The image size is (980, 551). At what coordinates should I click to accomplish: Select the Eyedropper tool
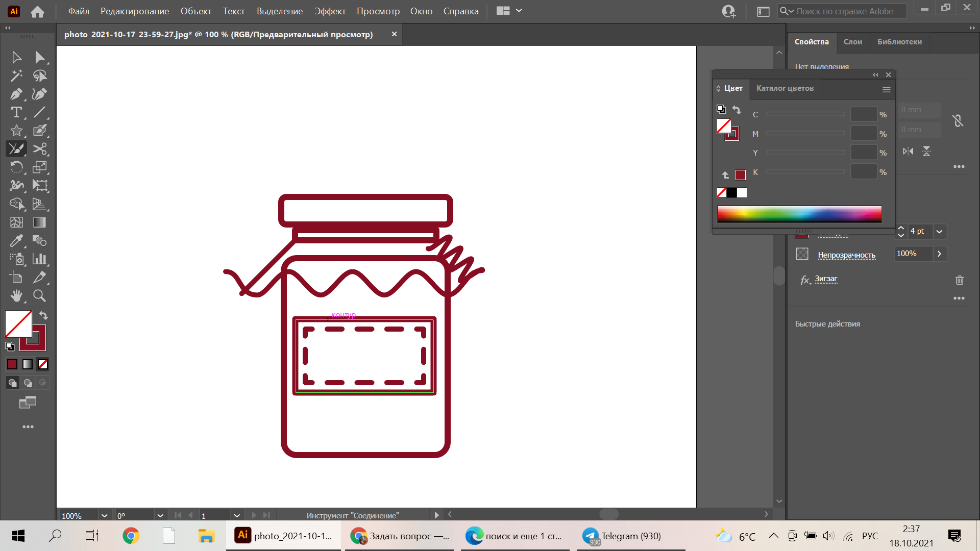[x=16, y=241]
